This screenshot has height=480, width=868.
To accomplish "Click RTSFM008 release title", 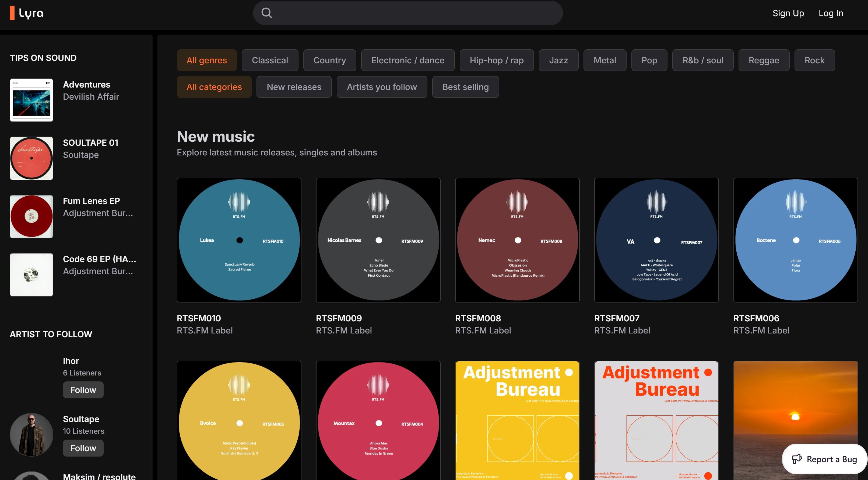I will 478,318.
